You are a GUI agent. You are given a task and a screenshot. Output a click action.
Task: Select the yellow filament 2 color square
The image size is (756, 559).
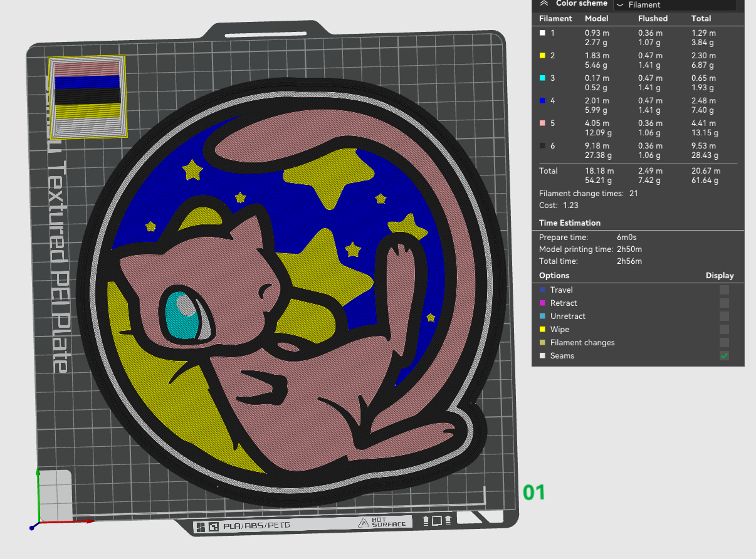[x=542, y=56]
